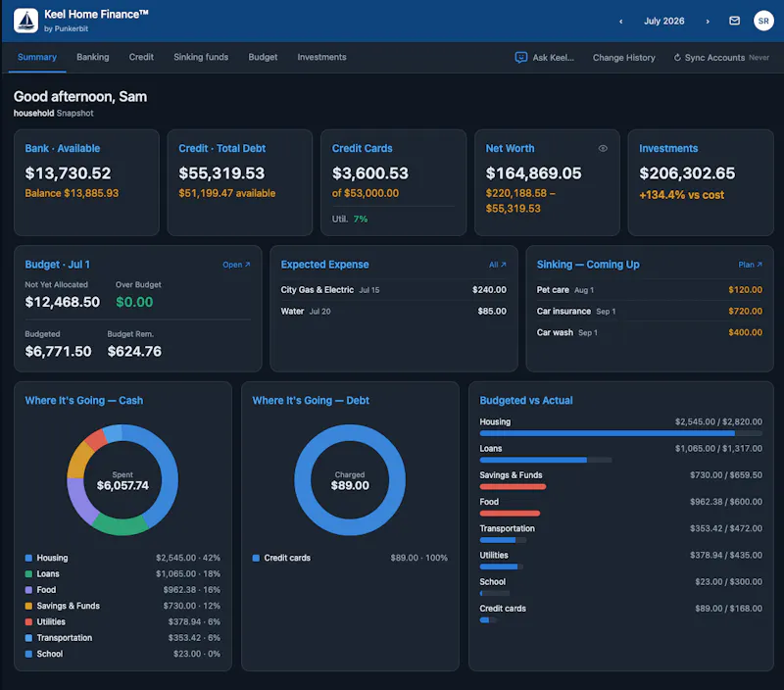Click the Credit cards debt legend row

click(x=350, y=558)
